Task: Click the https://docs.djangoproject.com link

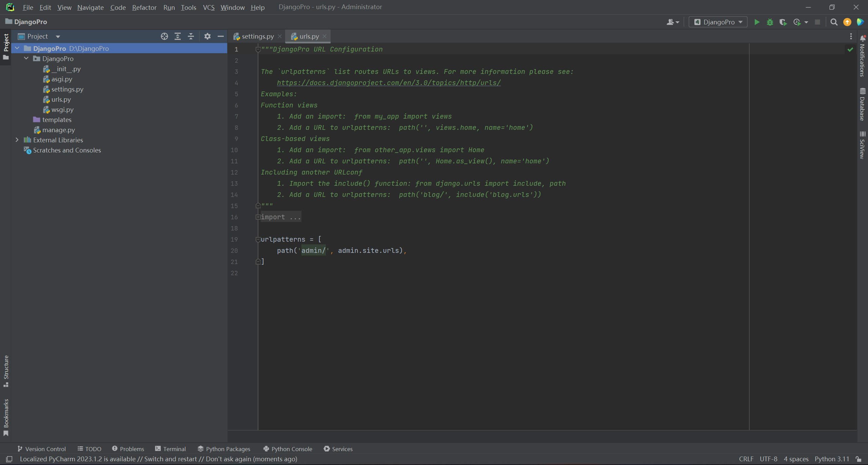Action: (389, 82)
